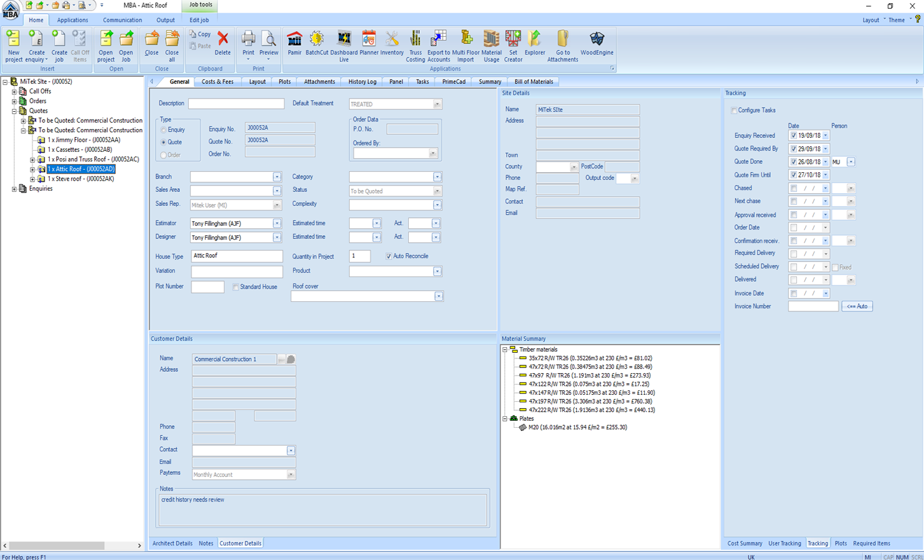Open the Create enquiry tool

point(36,46)
